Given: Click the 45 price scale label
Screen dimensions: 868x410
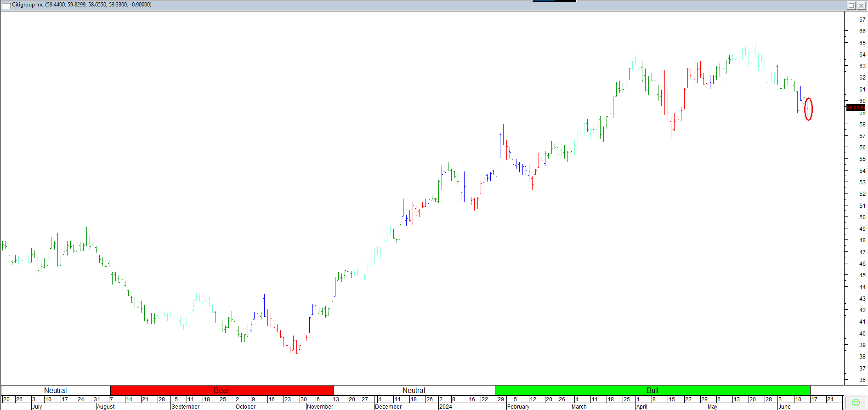Looking at the screenshot, I should click(x=862, y=275).
